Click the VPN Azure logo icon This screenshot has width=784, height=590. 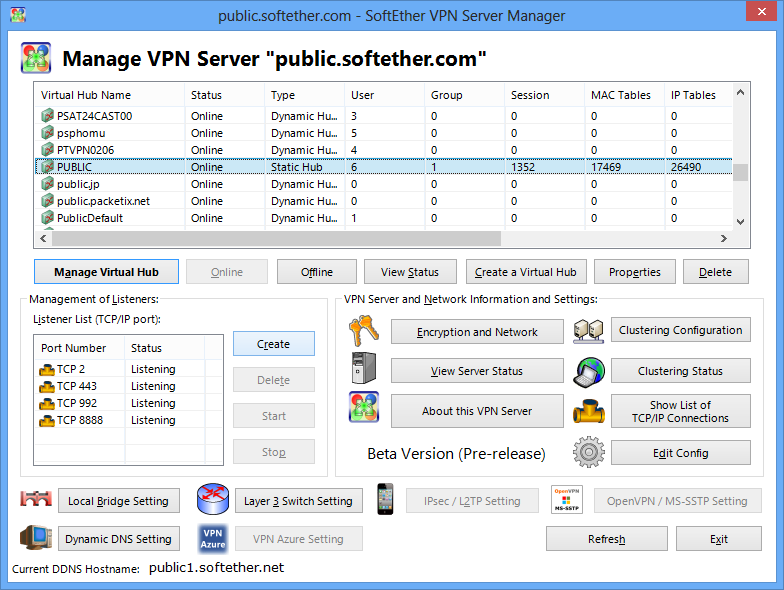pyautogui.click(x=213, y=538)
